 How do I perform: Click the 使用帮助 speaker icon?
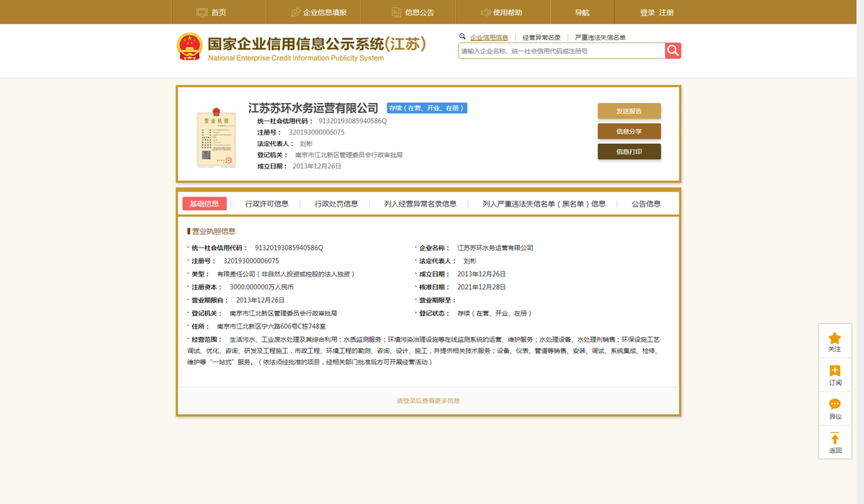point(486,12)
